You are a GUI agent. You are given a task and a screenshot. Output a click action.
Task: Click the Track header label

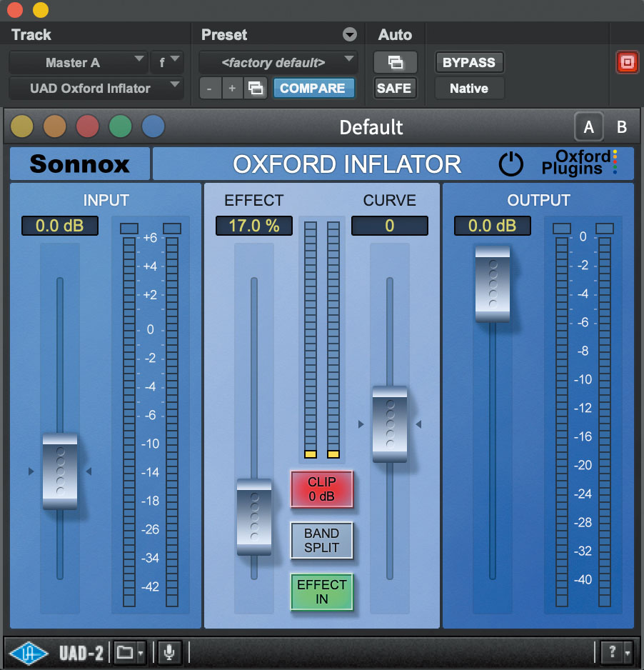[31, 34]
